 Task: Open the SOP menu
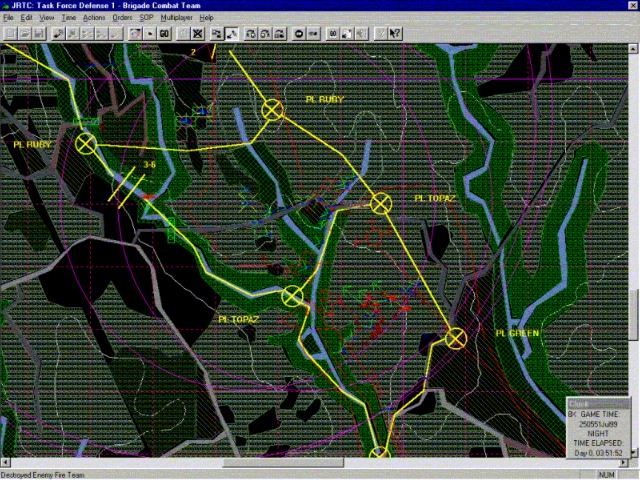pyautogui.click(x=147, y=18)
